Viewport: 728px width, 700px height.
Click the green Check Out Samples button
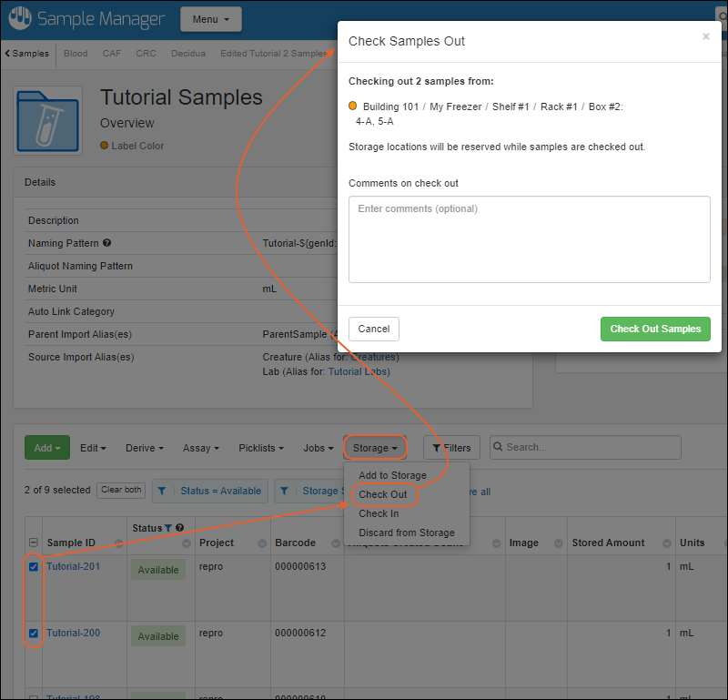tap(654, 329)
